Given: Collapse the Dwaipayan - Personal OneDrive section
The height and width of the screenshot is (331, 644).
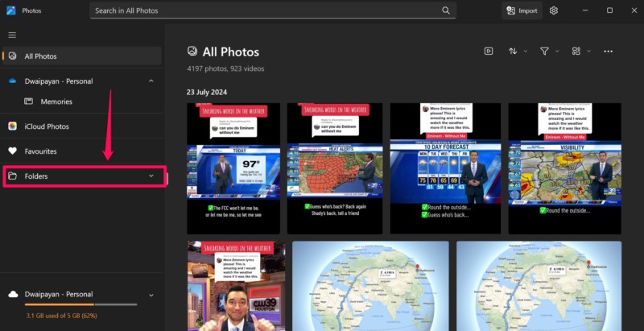Looking at the screenshot, I should (151, 81).
